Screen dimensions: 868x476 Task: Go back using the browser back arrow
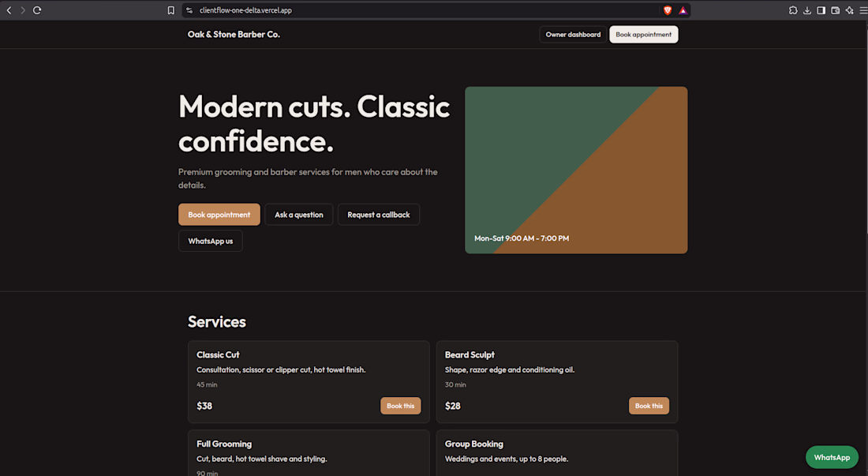(x=9, y=10)
